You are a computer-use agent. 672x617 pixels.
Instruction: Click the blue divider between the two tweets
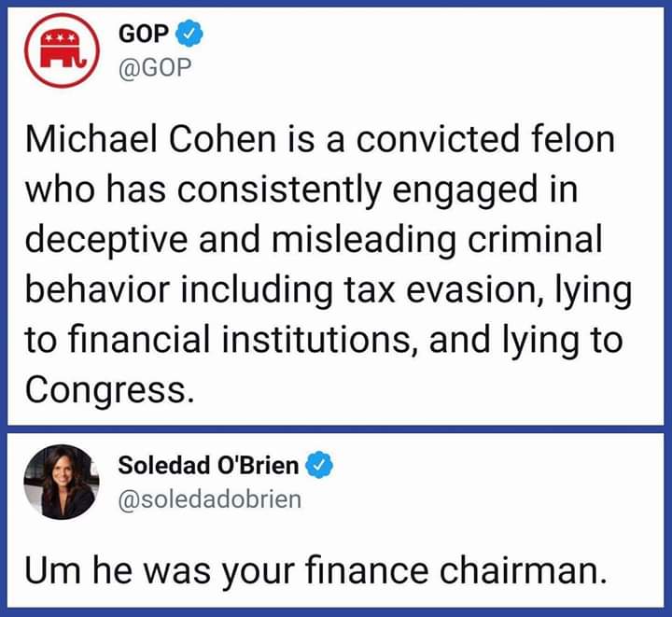(336, 428)
